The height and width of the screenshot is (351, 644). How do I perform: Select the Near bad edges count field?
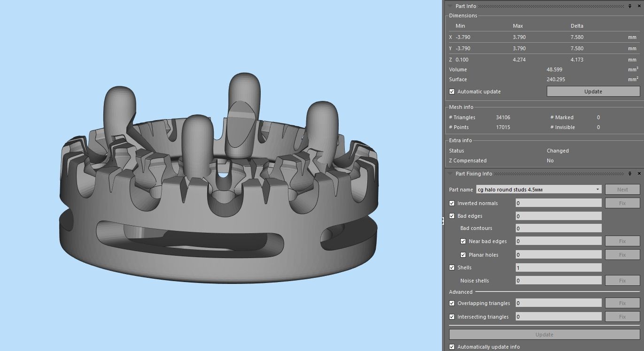click(559, 241)
